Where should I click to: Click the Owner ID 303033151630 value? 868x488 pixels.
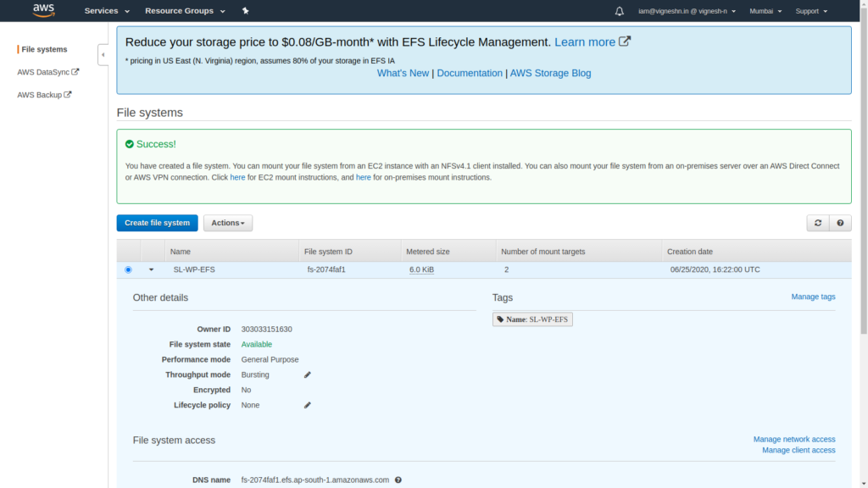[x=266, y=330]
